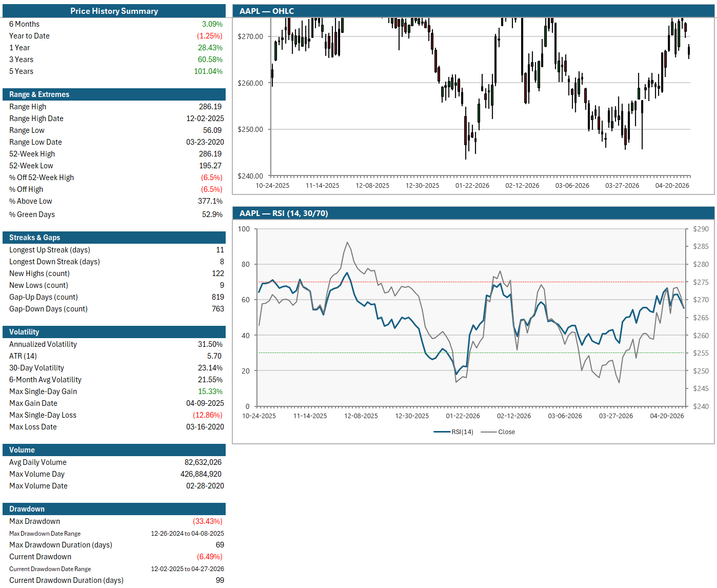The width and height of the screenshot is (717, 588).
Task: Click the New Lows (count) label
Action: click(x=38, y=285)
